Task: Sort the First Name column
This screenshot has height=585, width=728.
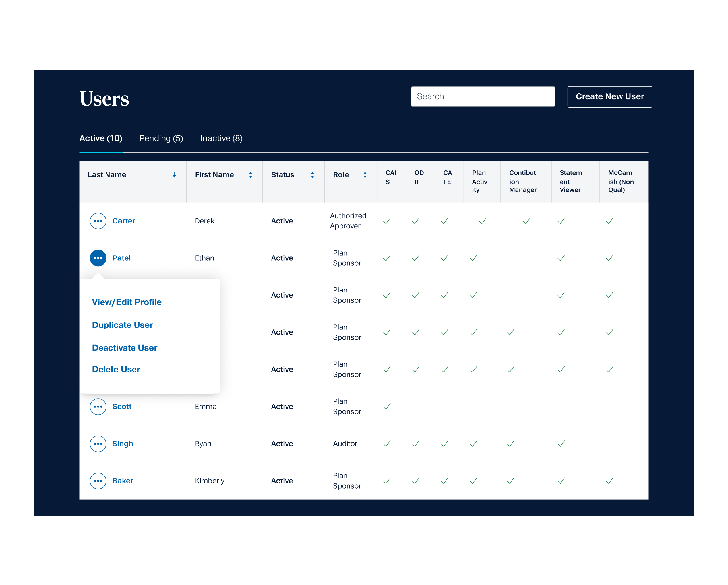Action: [251, 175]
